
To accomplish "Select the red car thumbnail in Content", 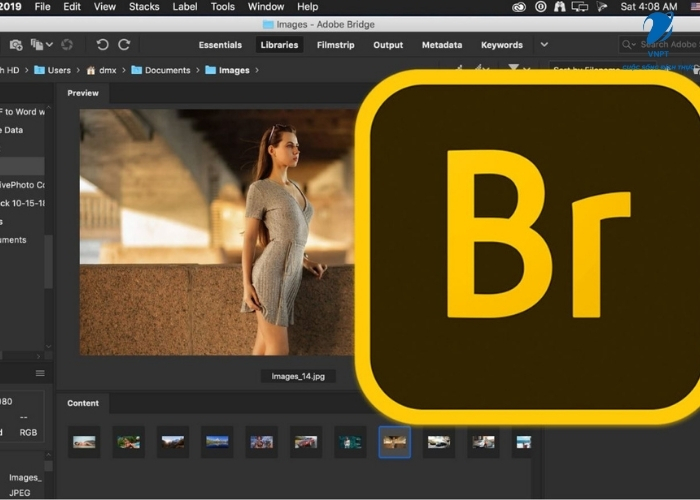I will [x=306, y=442].
